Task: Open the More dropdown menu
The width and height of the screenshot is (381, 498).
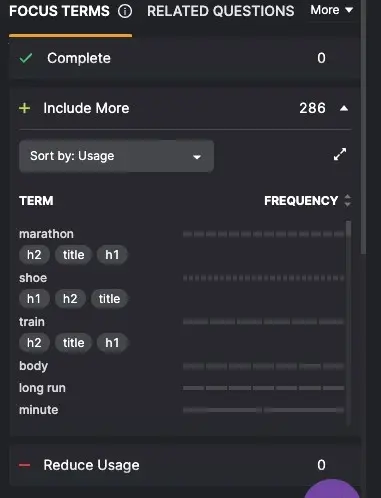Action: pyautogui.click(x=331, y=10)
